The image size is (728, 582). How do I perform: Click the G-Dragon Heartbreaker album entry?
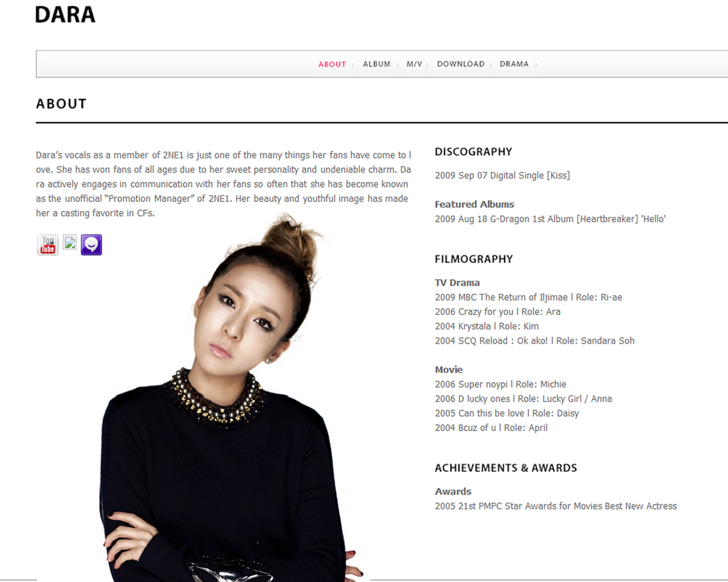[x=550, y=219]
